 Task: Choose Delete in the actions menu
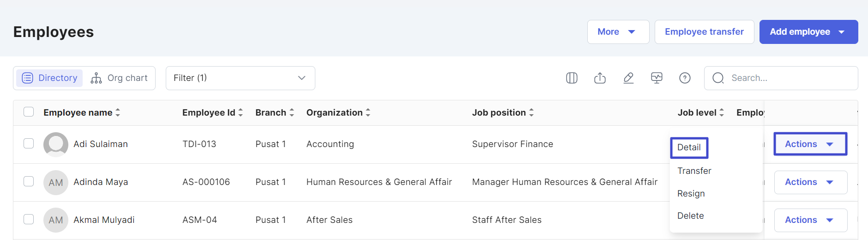pos(690,215)
